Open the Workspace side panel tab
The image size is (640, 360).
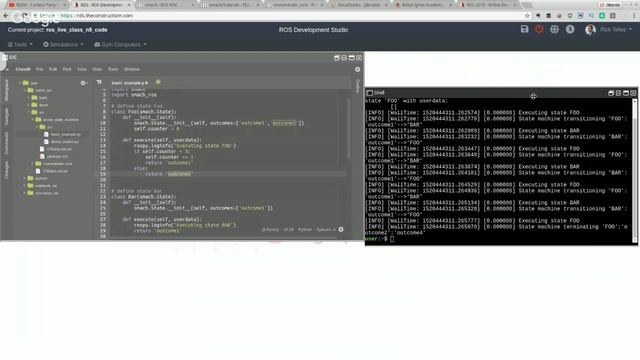(x=6, y=90)
